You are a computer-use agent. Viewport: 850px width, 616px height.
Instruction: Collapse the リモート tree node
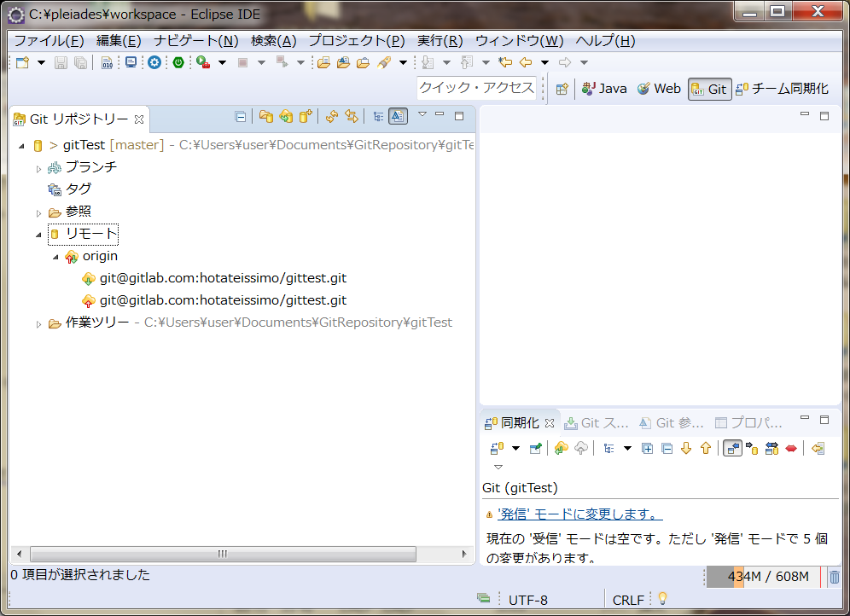point(38,235)
